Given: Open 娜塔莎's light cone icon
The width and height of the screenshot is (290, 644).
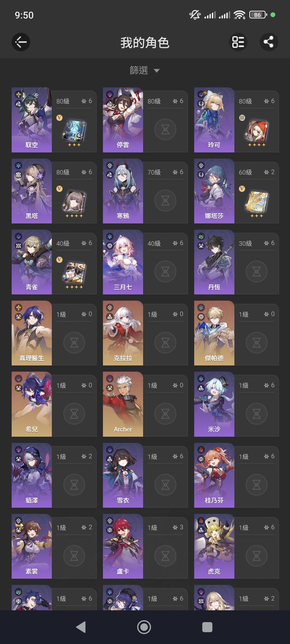Looking at the screenshot, I should pos(256,201).
